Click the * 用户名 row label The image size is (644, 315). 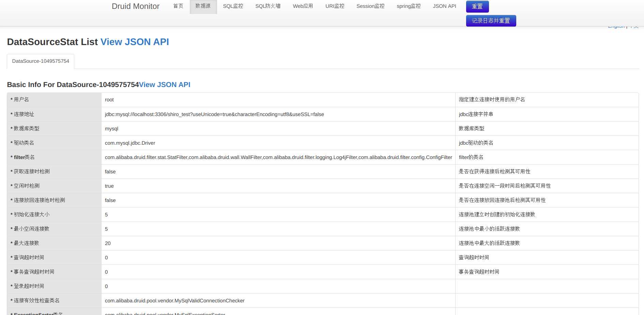point(20,100)
